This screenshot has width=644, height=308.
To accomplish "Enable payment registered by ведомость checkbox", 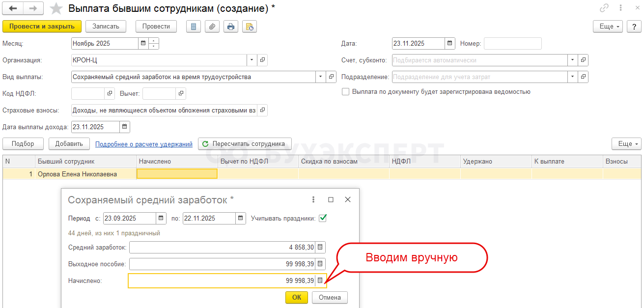I will pos(346,92).
